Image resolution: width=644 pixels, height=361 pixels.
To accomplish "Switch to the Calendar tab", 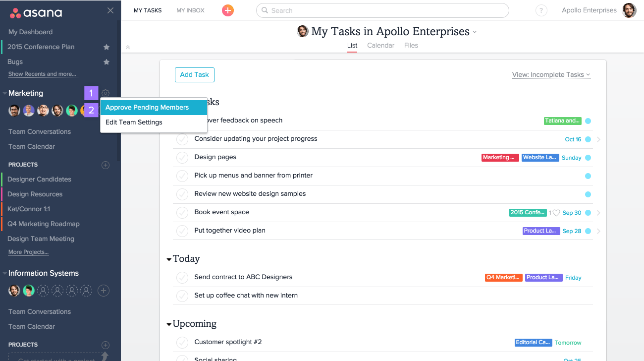I will [x=380, y=46].
